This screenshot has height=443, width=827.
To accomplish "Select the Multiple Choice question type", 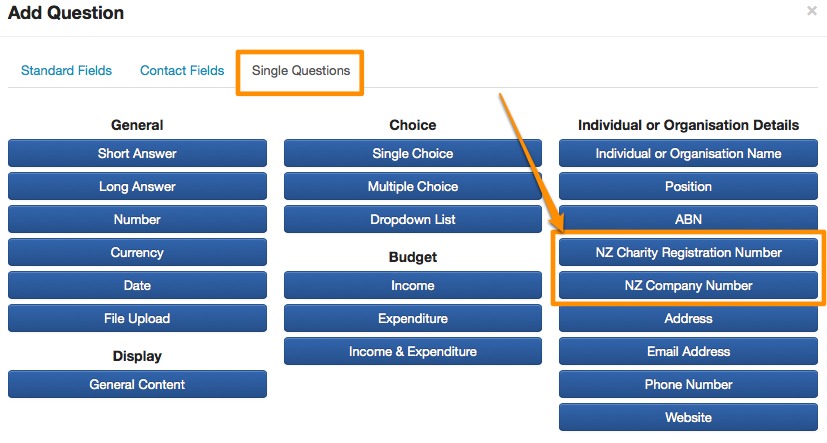I will click(x=413, y=187).
